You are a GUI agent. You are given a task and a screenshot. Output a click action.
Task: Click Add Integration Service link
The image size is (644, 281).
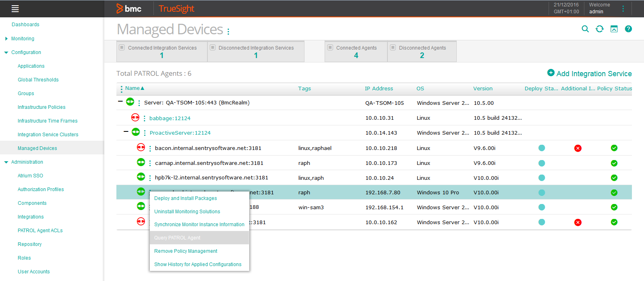tap(590, 73)
